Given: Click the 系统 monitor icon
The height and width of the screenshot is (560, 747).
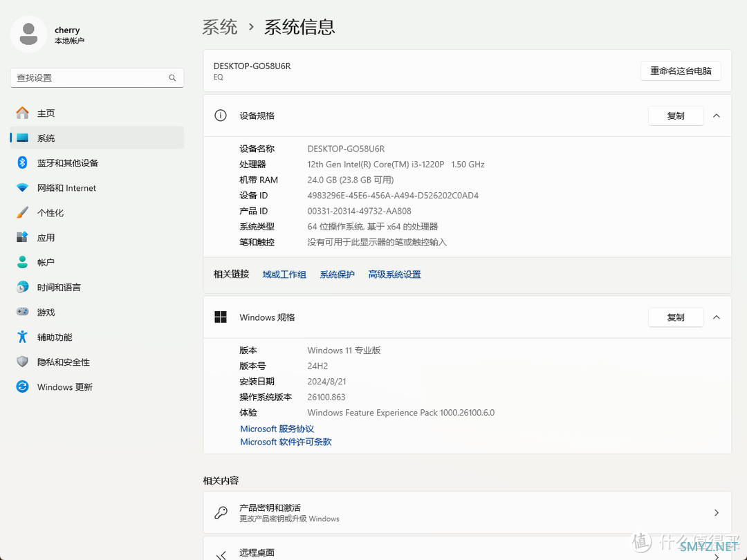Looking at the screenshot, I should point(22,138).
